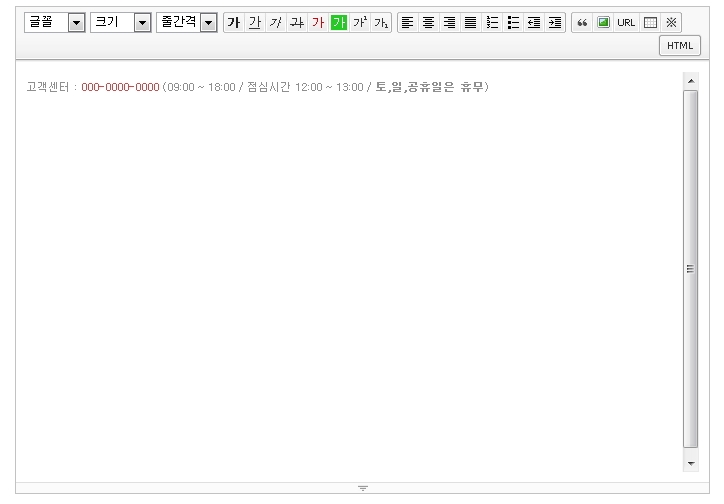Center align the text
This screenshot has height=504, width=724.
click(x=428, y=23)
